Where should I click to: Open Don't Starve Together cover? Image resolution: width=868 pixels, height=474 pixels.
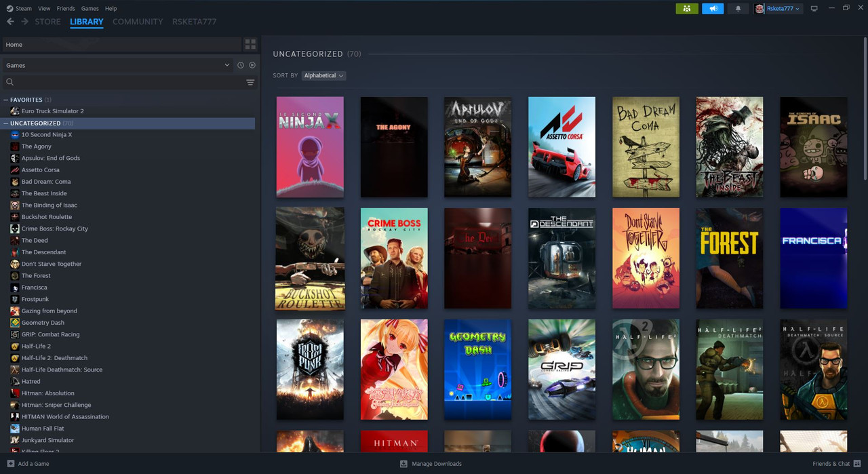click(x=646, y=258)
